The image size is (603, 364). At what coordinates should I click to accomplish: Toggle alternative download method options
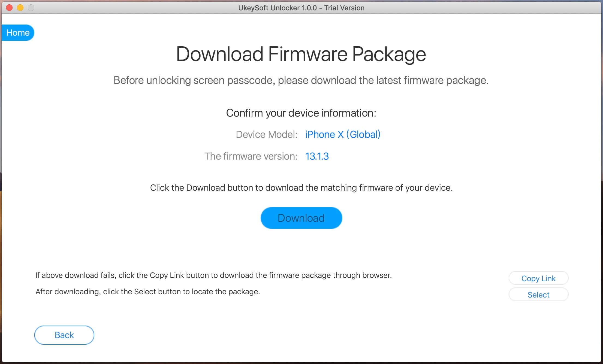pyautogui.click(x=538, y=278)
